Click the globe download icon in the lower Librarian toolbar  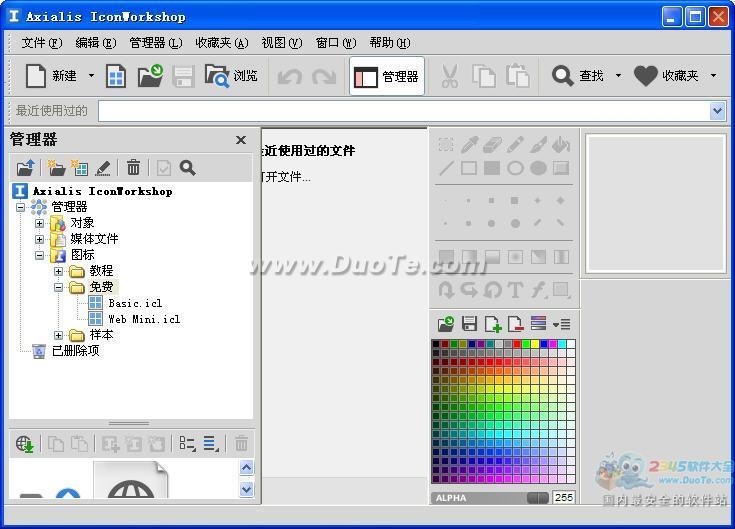click(24, 444)
